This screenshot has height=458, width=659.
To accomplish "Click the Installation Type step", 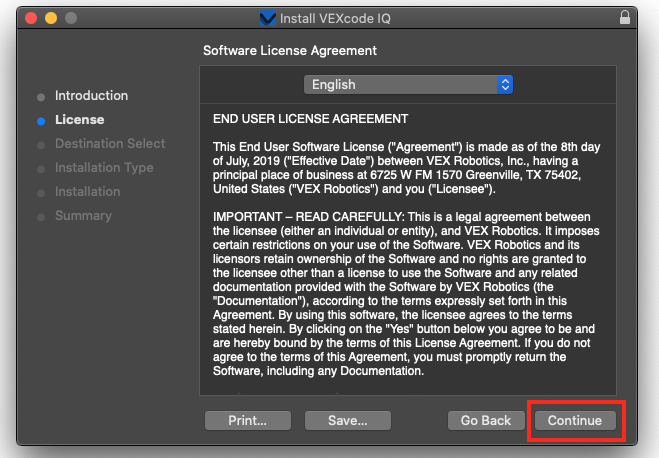I will pyautogui.click(x=104, y=168).
